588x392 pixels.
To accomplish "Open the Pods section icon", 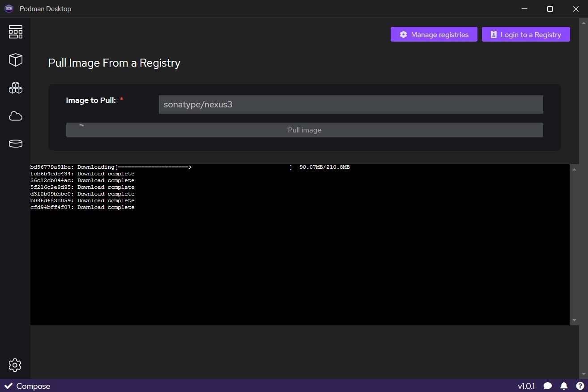I will point(15,88).
